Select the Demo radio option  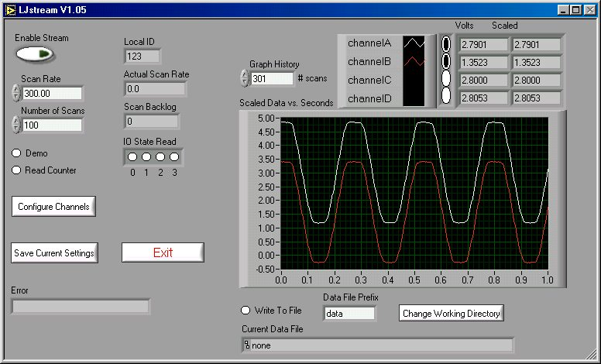(x=15, y=153)
